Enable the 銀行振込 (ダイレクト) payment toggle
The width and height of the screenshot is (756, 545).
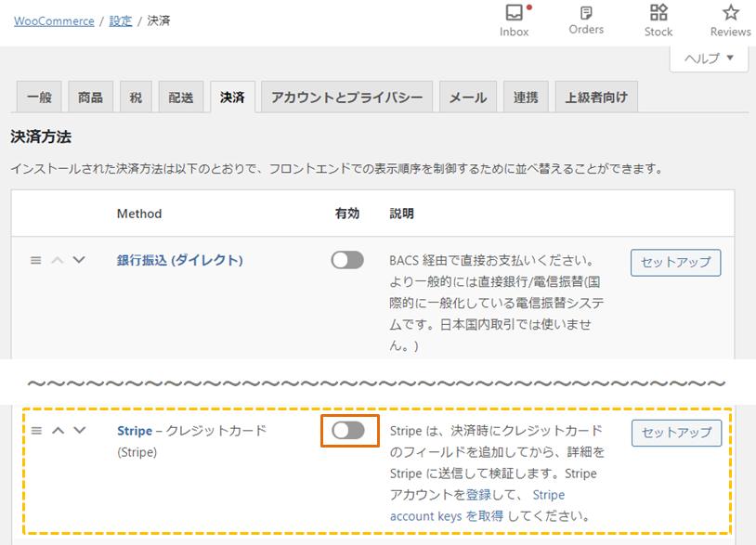[x=347, y=260]
